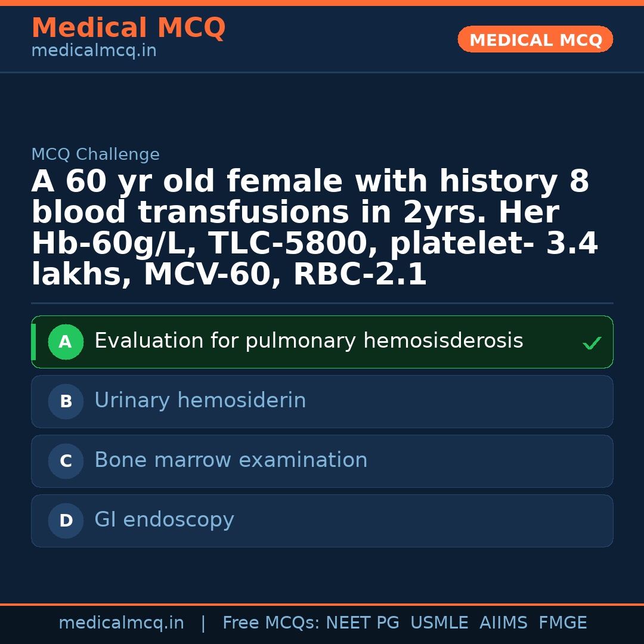Click the D circle badge icon

coord(66,521)
